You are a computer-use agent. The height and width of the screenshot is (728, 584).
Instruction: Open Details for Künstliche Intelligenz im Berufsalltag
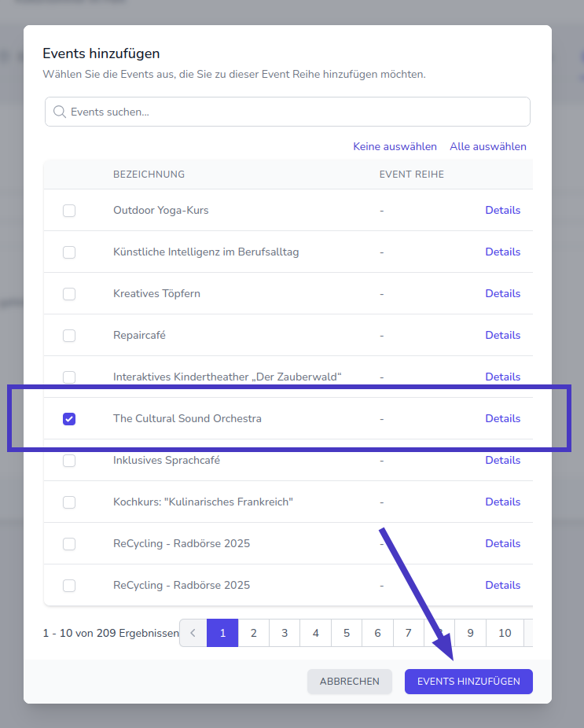pos(502,252)
